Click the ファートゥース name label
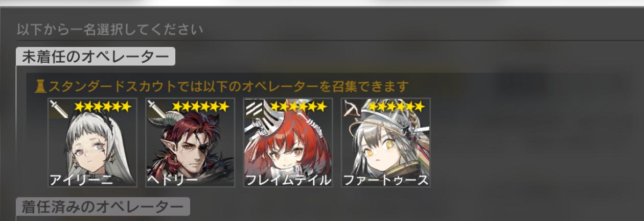Viewport: 644px width, 221px height. [385, 180]
